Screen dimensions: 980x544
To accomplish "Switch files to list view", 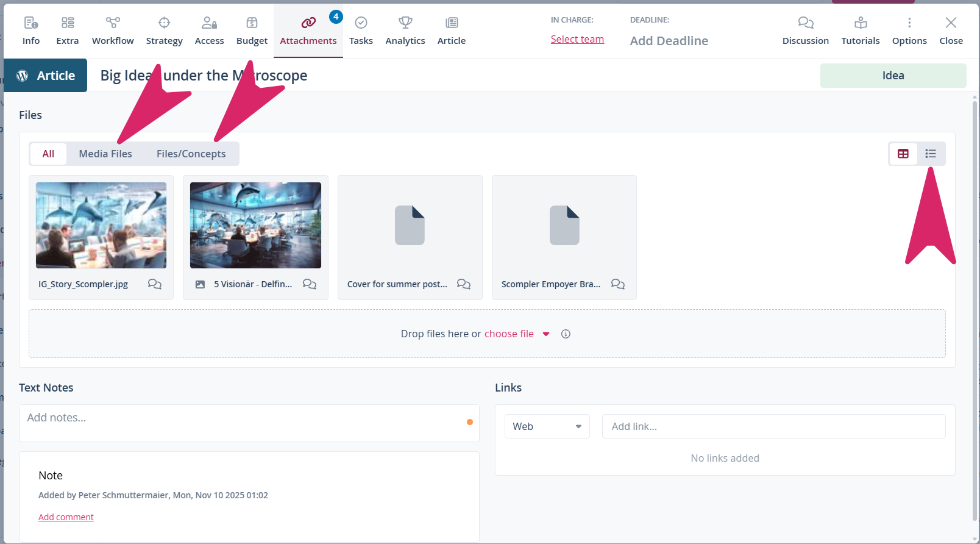I will 931,154.
